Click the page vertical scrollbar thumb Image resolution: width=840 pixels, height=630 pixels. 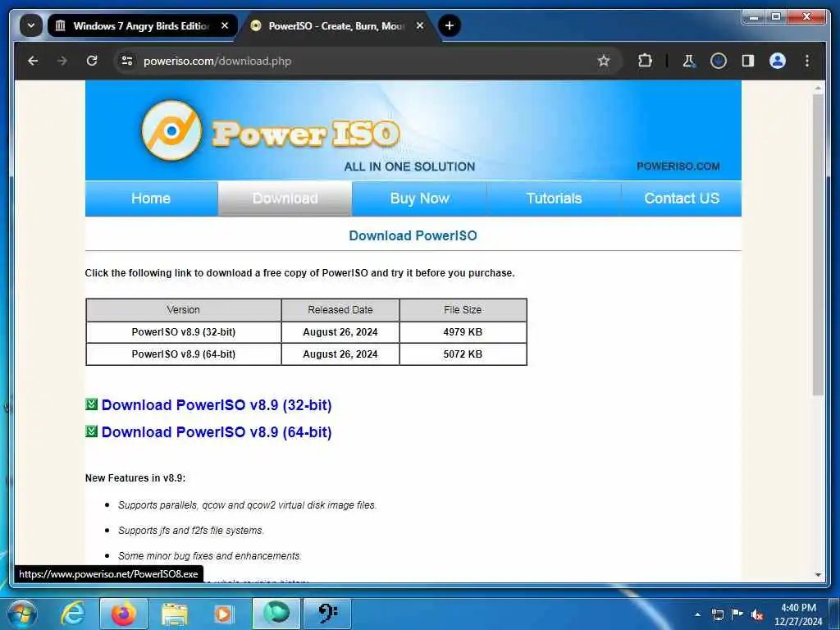(x=818, y=245)
